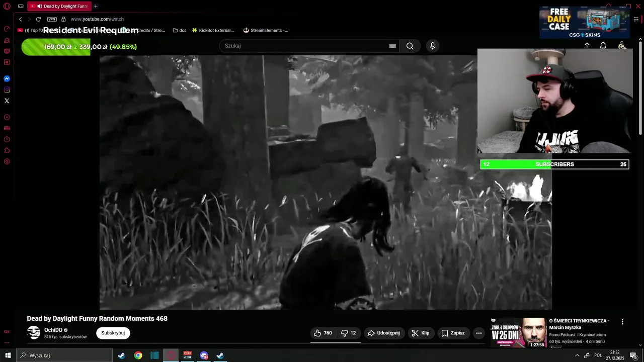Click the Wyszukaj taskbar search box
This screenshot has height=362, width=644.
coord(64,355)
